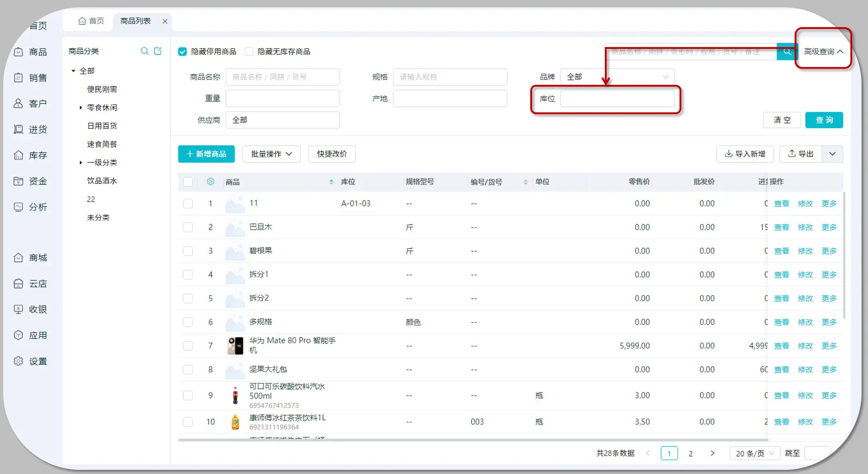868x474 pixels.
Task: Expand the 零食休闲 category tree node
Action: tap(81, 107)
